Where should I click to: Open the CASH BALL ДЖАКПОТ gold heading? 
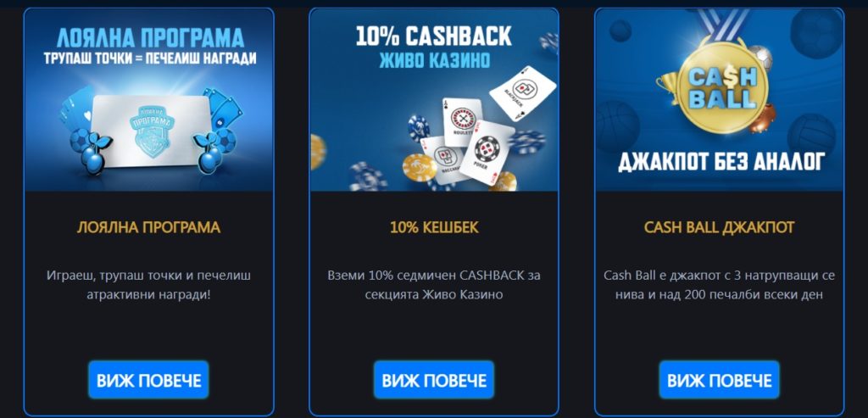719,227
